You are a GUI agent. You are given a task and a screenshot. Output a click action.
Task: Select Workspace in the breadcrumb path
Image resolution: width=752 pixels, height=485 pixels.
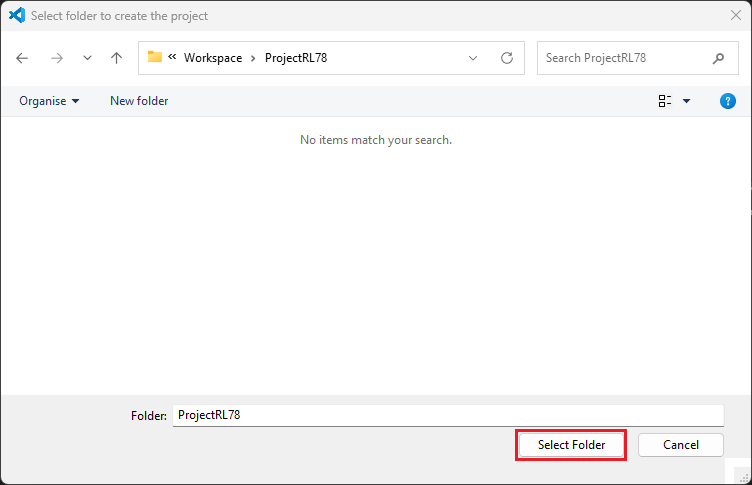pos(213,58)
